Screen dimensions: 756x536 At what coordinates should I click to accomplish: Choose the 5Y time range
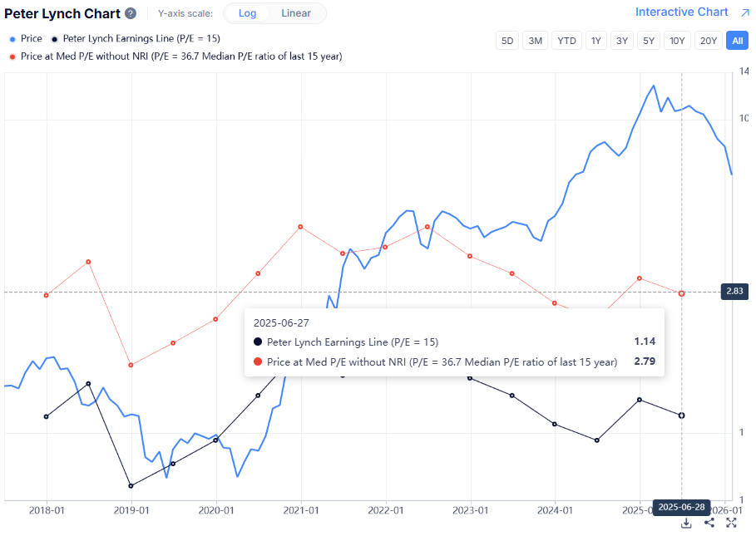[649, 41]
